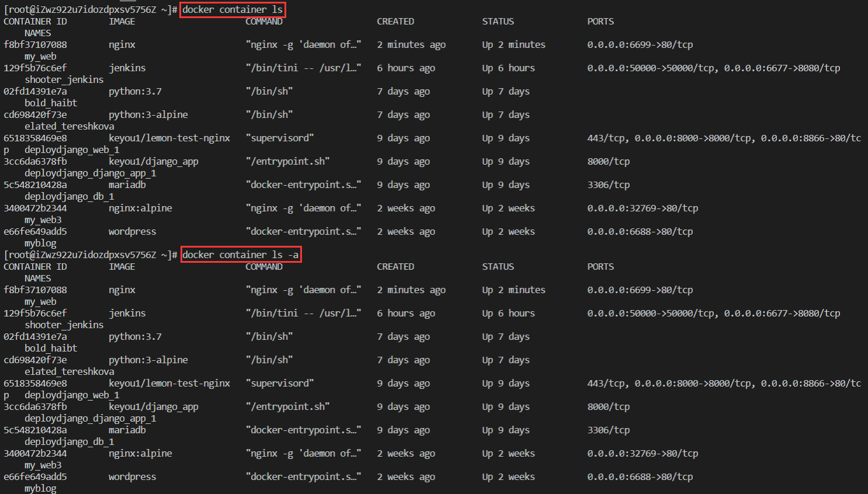Image resolution: width=868 pixels, height=494 pixels.
Task: Select "/entrypoint.sh" command in the top listing
Action: point(287,162)
